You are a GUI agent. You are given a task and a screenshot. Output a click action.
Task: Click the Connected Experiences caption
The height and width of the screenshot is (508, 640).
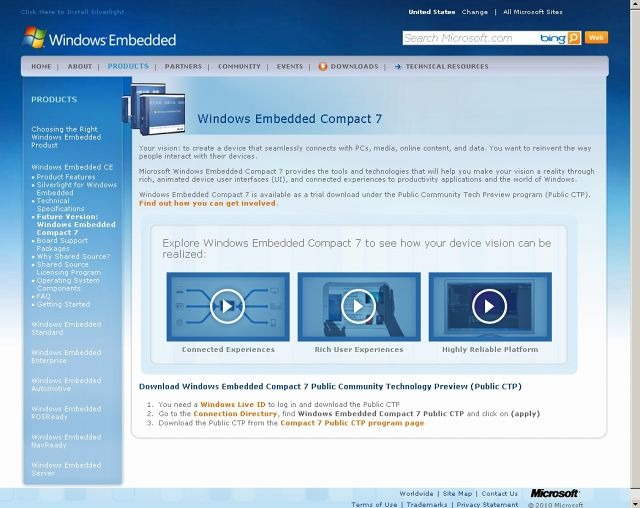[228, 349]
